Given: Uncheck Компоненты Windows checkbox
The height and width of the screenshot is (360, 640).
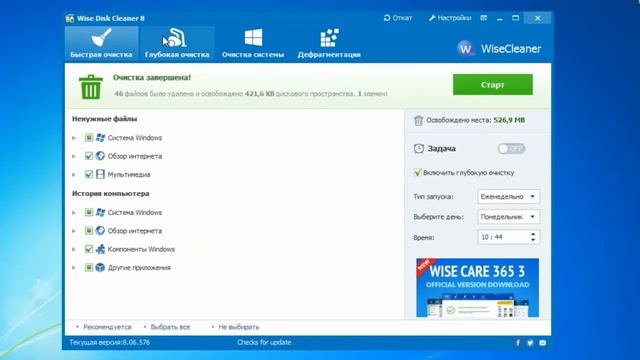Looking at the screenshot, I should click(x=89, y=249).
